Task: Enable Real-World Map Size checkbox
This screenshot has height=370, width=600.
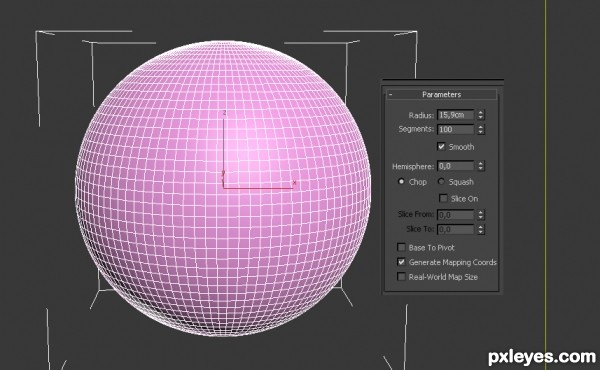Action: (x=401, y=277)
